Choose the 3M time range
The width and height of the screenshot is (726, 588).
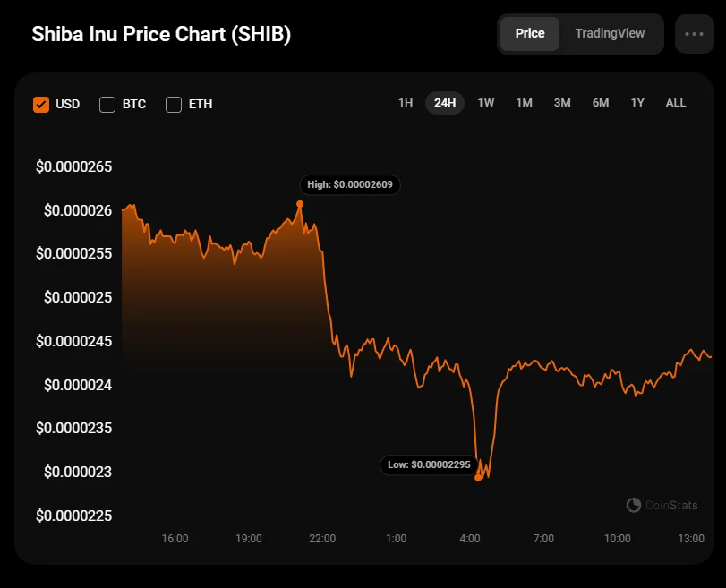coord(562,103)
